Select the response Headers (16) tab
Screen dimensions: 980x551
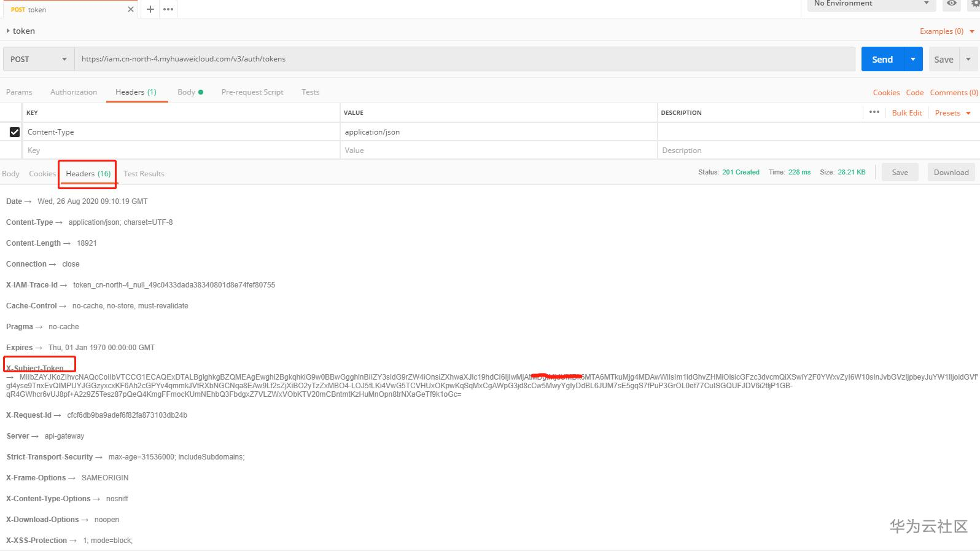(88, 174)
